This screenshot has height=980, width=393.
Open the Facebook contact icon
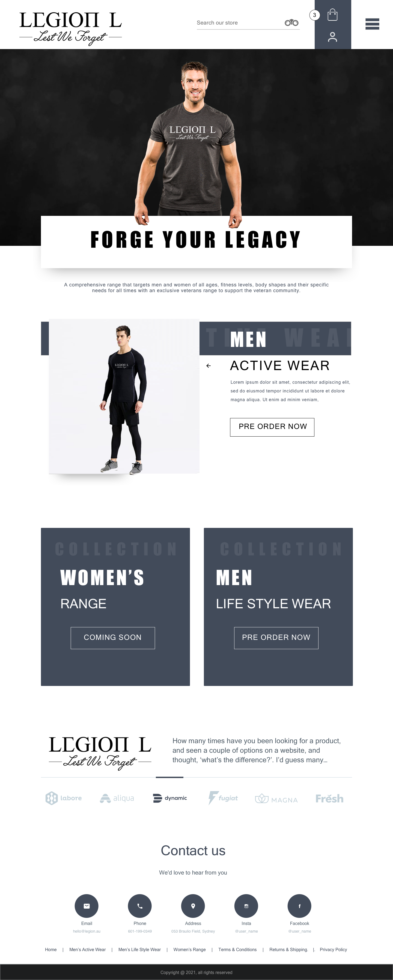click(x=299, y=906)
